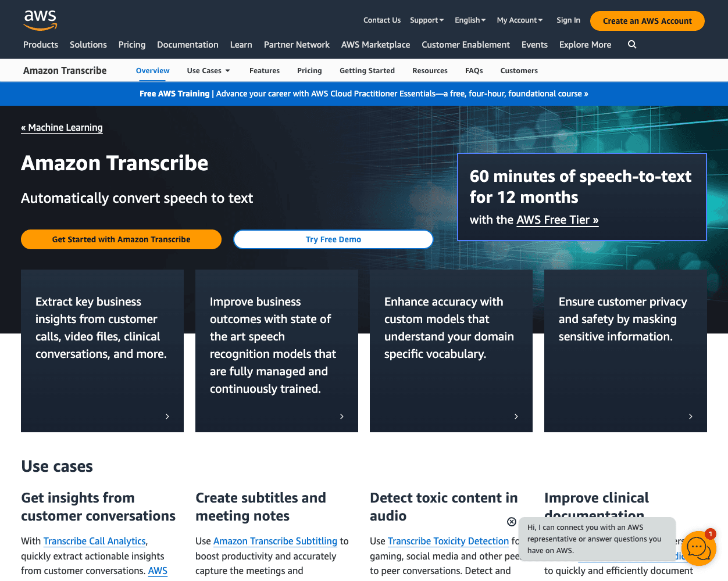Click 'Automatically convert speech to text' tagline
The image size is (728, 581).
point(137,198)
